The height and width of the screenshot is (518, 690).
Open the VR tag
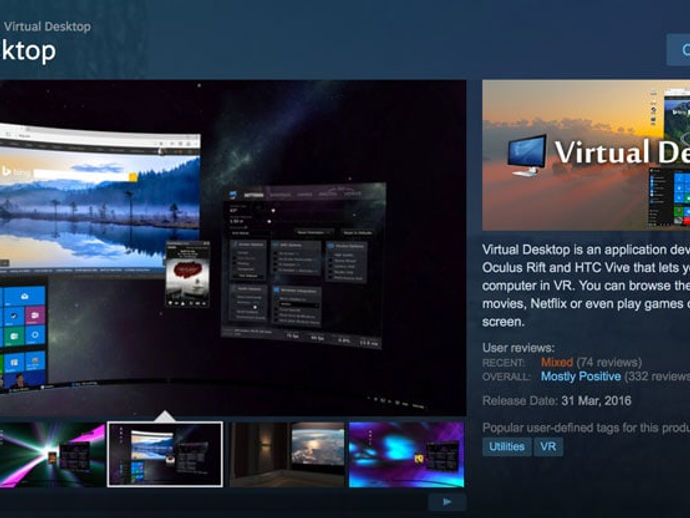[x=548, y=447]
